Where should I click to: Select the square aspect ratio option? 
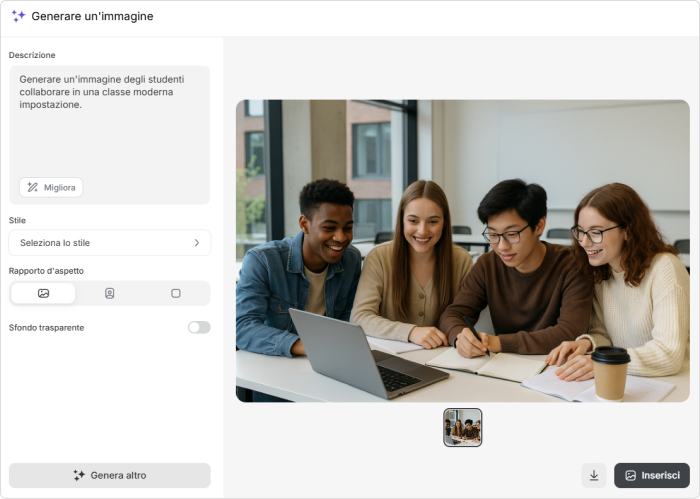tap(176, 293)
